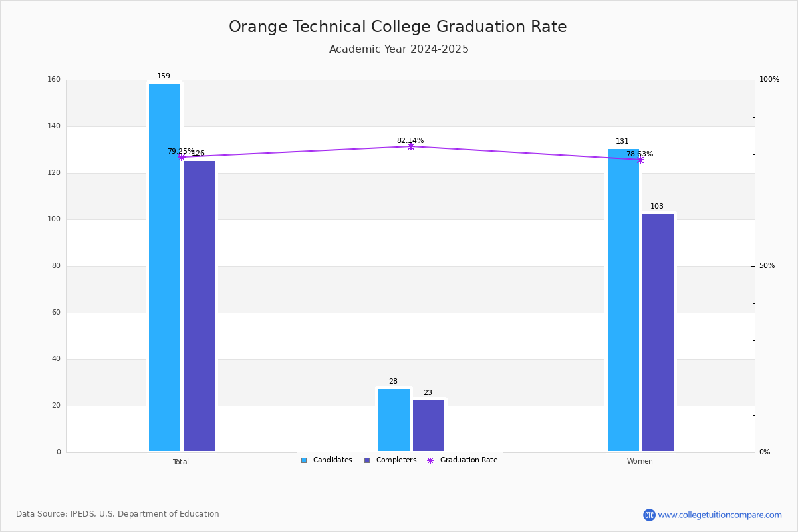798x532 pixels.
Task: Click the middle Completers bar labeled 23
Action: tap(428, 426)
